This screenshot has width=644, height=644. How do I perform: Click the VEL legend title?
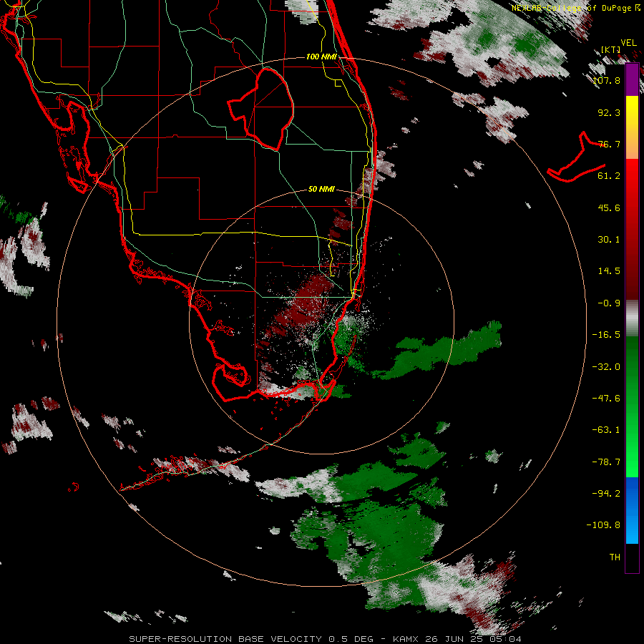tap(628, 43)
